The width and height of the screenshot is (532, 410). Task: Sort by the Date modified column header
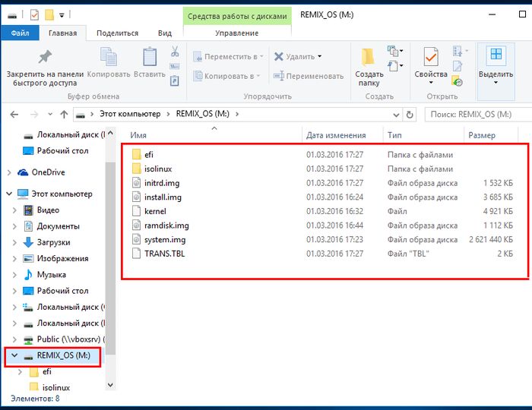tap(335, 135)
